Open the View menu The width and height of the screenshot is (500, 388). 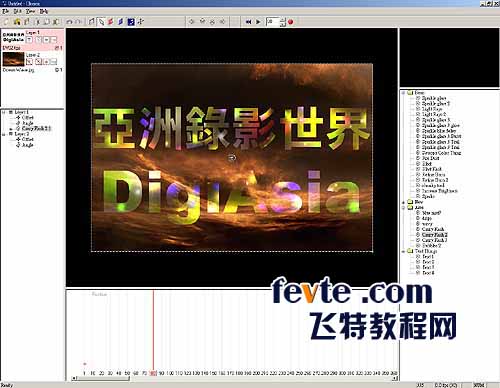(30, 11)
